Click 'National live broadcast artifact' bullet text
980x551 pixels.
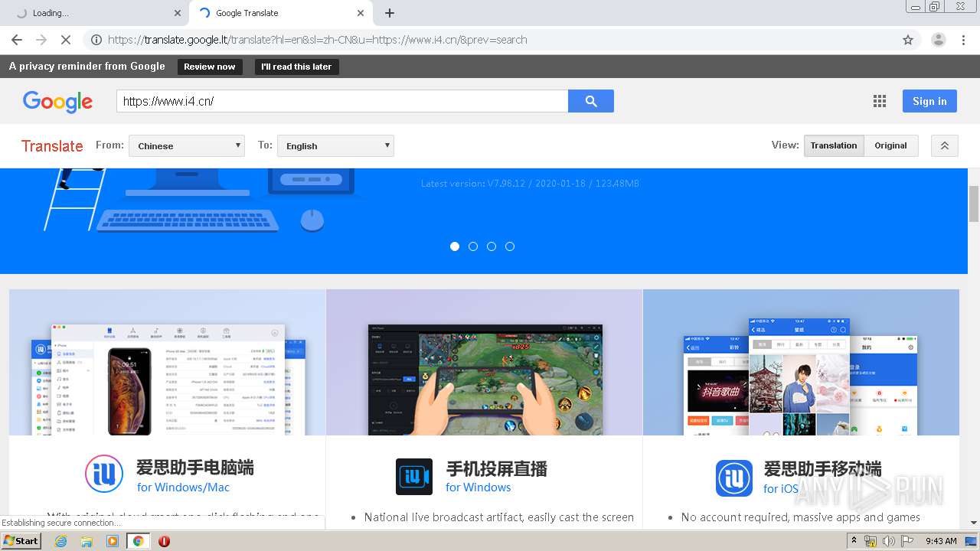[499, 517]
